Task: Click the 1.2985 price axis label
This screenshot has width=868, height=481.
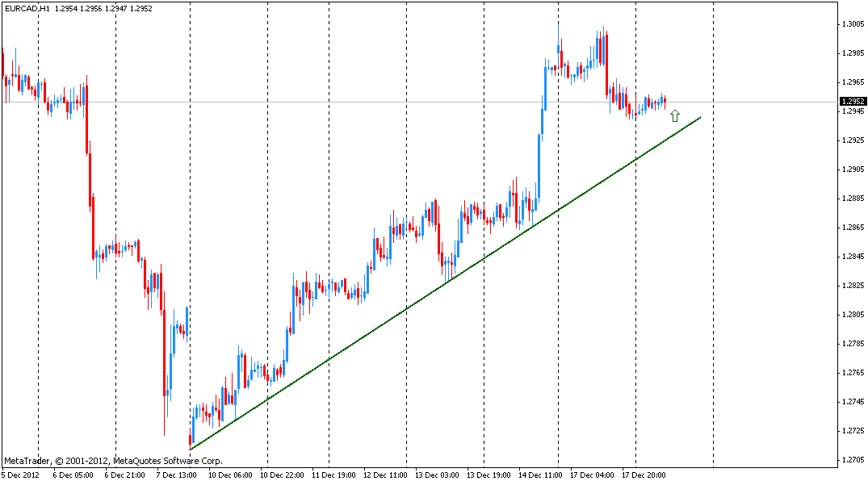Action: (x=853, y=53)
